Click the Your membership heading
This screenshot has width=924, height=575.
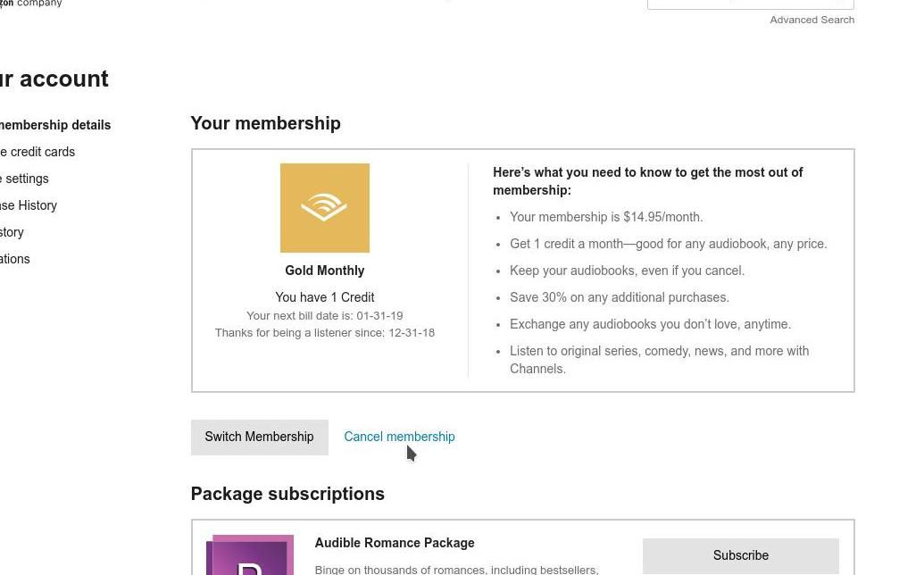(266, 123)
